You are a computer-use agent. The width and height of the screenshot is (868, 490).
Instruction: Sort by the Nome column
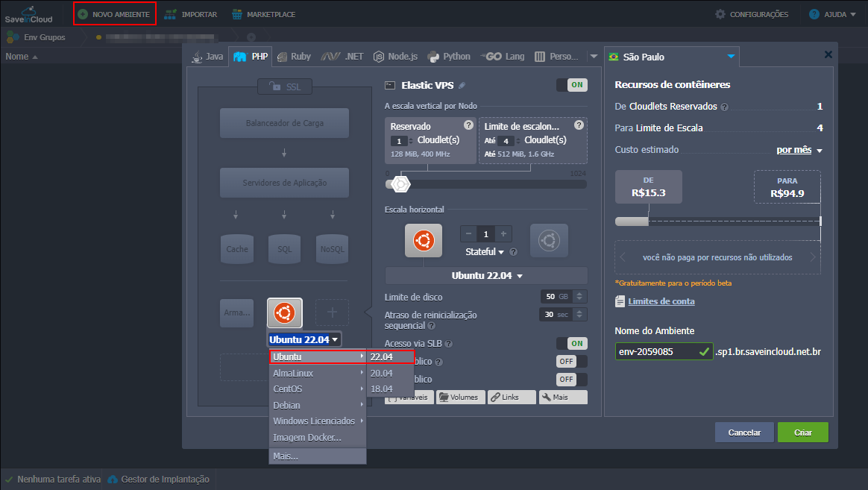point(22,57)
